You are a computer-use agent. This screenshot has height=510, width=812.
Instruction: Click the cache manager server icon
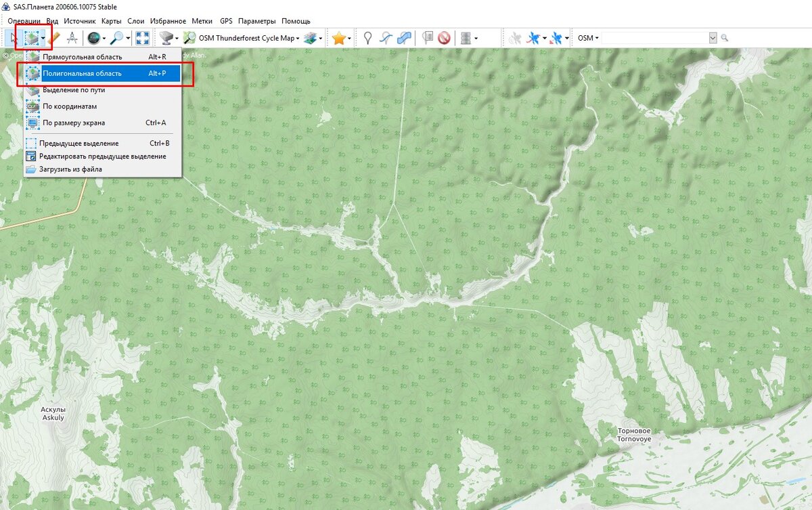point(466,38)
